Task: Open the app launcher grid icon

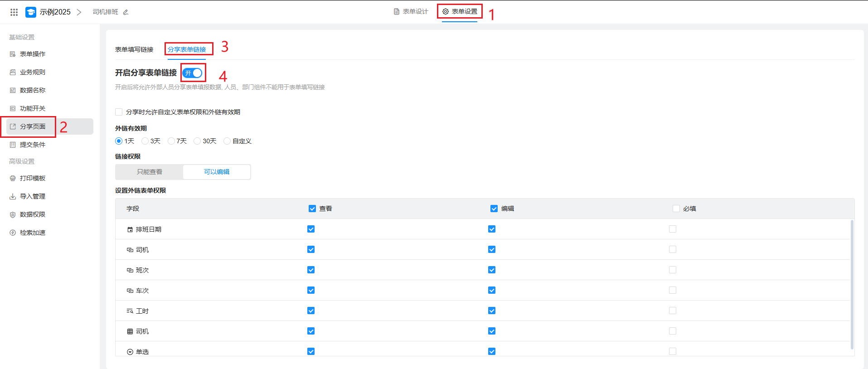Action: (14, 12)
